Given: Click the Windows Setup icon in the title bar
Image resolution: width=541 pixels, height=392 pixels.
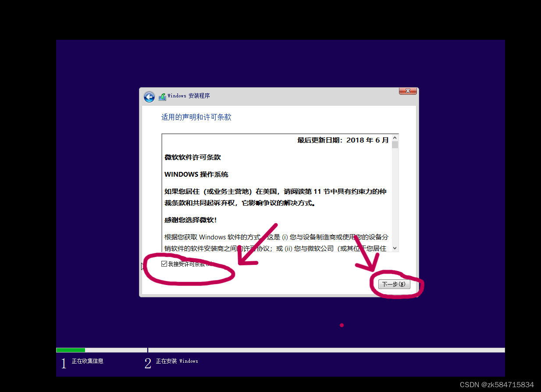Looking at the screenshot, I should 162,97.
